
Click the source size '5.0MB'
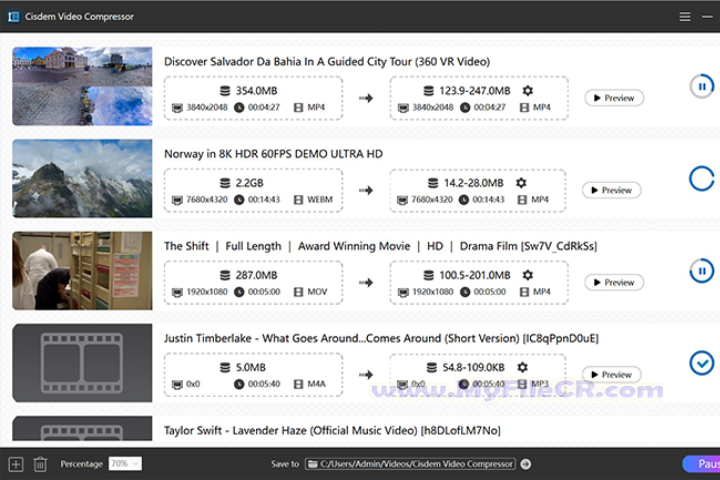251,367
